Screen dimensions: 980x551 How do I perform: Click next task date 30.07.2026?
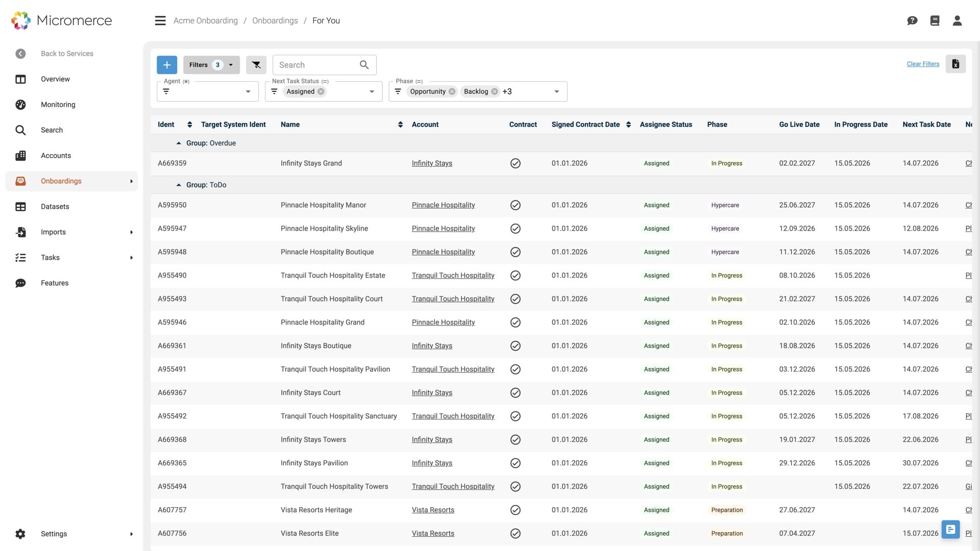920,463
